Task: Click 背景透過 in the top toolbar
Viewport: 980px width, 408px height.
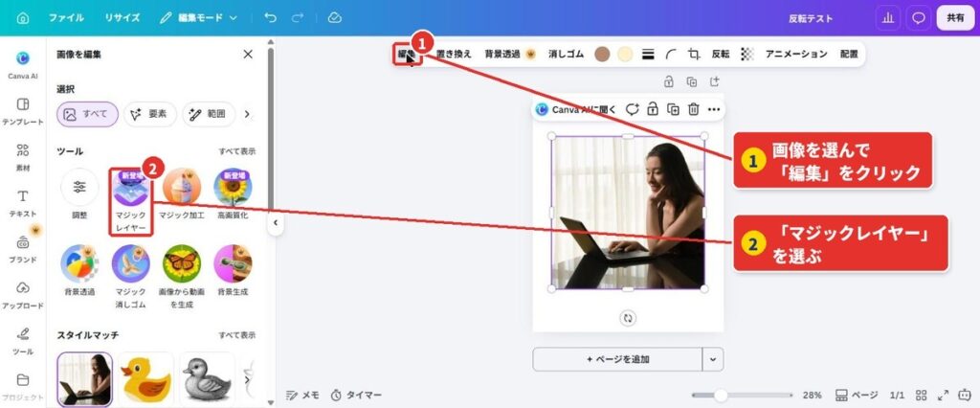Action: point(510,54)
